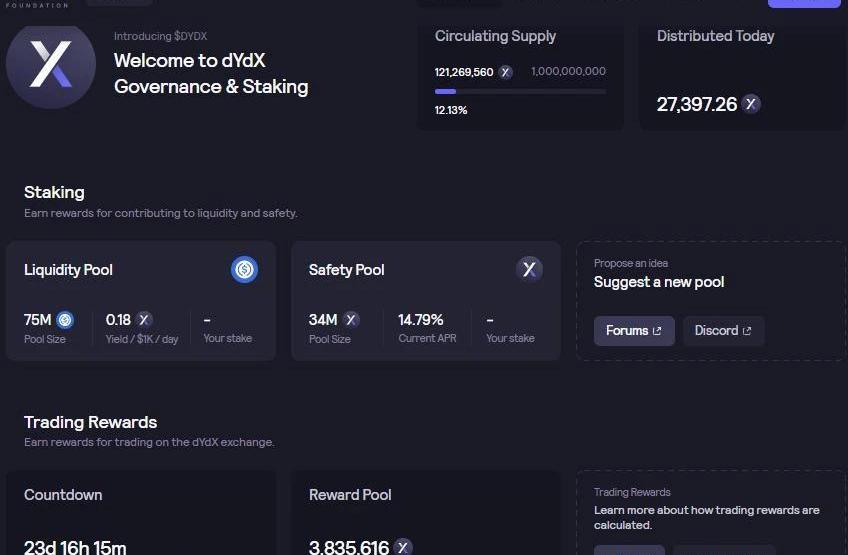The image size is (848, 555).
Task: Select the Countdown card
Action: click(x=140, y=515)
